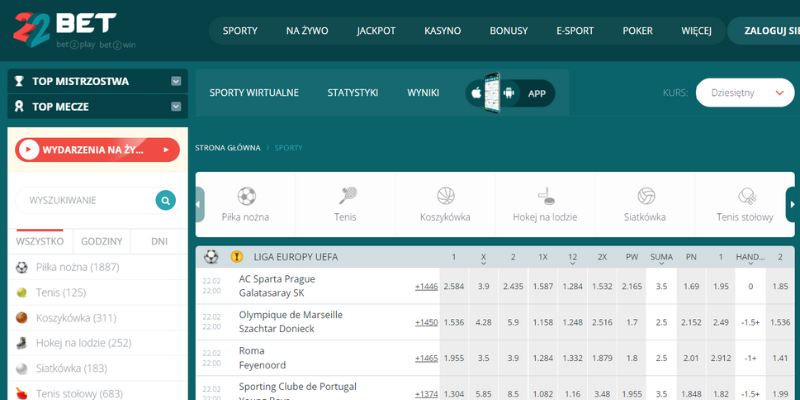Open the Liga Europy UEFA league title
The image size is (800, 400).
(295, 257)
